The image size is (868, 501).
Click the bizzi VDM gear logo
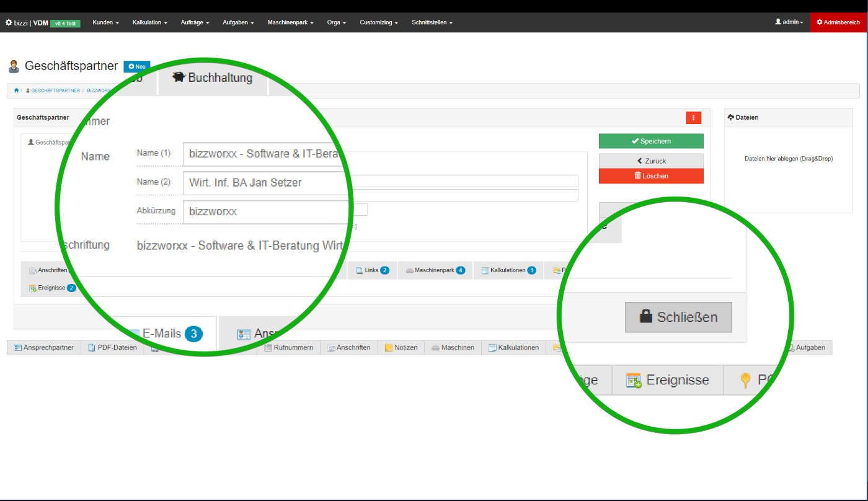[x=9, y=22]
